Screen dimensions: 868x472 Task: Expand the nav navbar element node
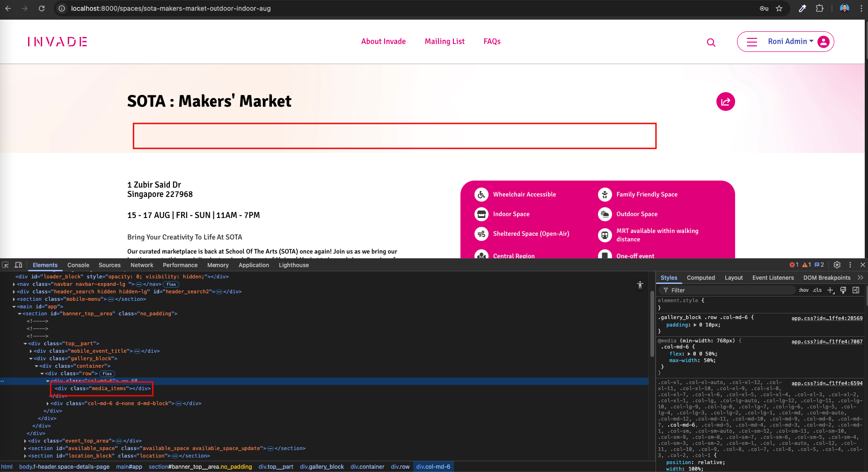pyautogui.click(x=14, y=284)
